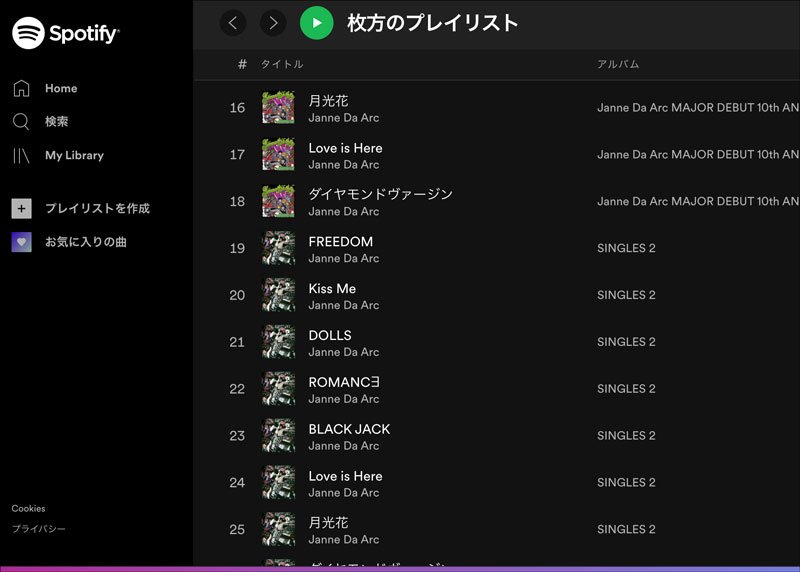This screenshot has height=572, width=800.
Task: Select album art thumbnail for track 16
Action: pos(278,108)
